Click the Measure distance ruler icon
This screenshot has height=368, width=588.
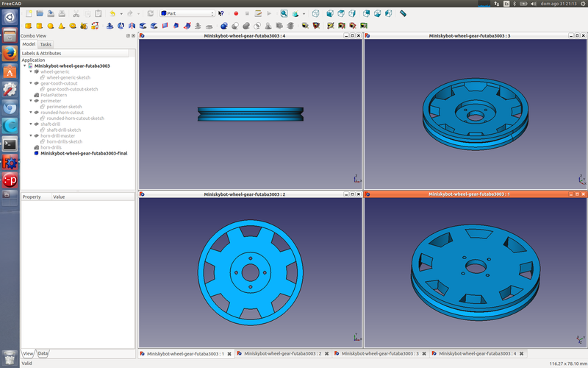pos(403,13)
